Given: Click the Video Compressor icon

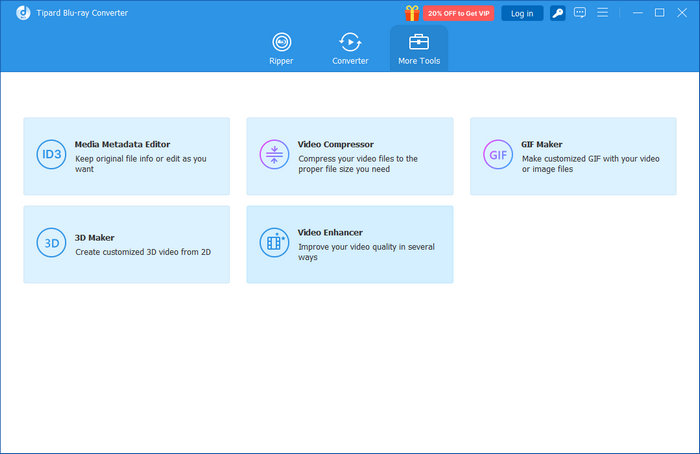Looking at the screenshot, I should (273, 155).
